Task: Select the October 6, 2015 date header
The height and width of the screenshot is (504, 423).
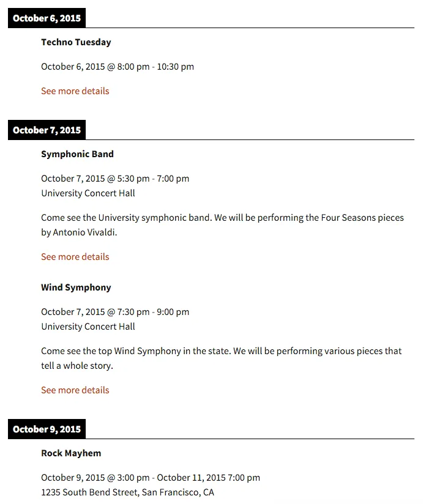Action: tap(47, 18)
